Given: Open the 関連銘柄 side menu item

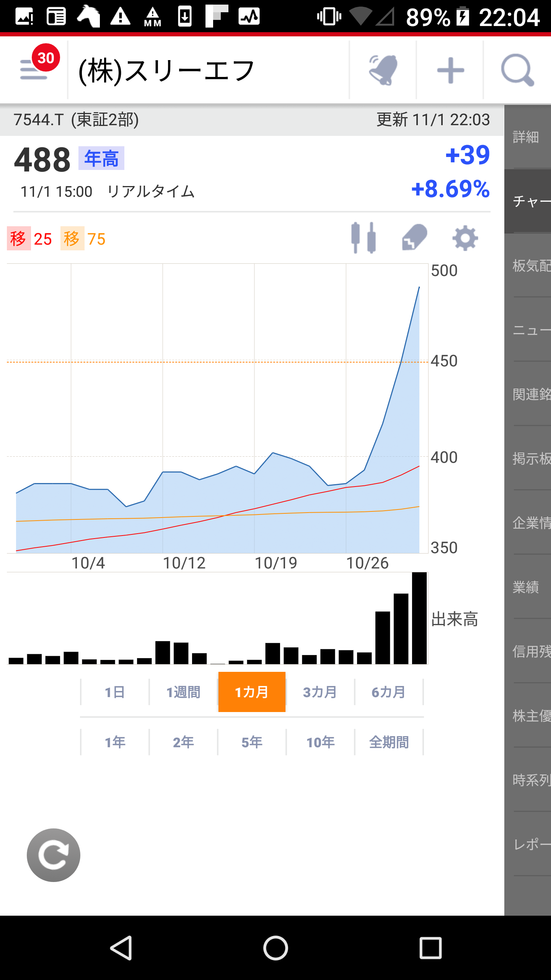Looking at the screenshot, I should 528,394.
